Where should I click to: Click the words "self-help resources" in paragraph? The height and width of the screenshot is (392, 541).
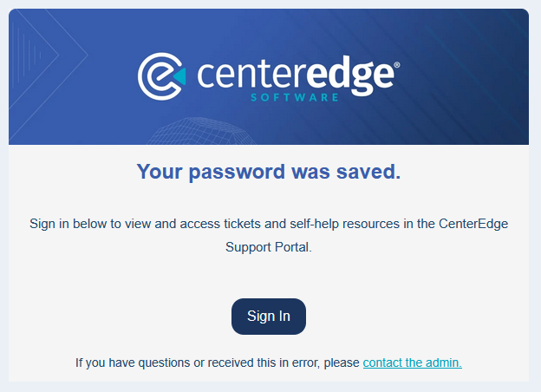[x=345, y=224]
